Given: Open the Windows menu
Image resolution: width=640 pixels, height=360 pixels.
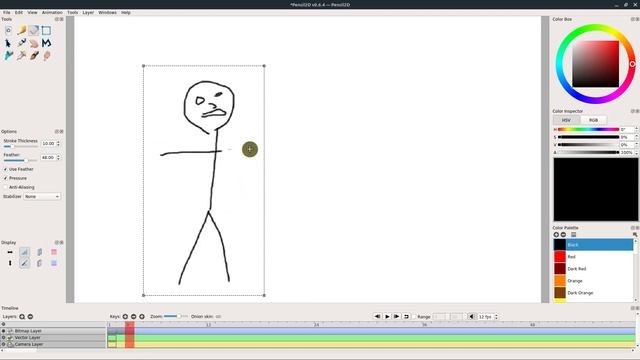Looking at the screenshot, I should 107,13.
